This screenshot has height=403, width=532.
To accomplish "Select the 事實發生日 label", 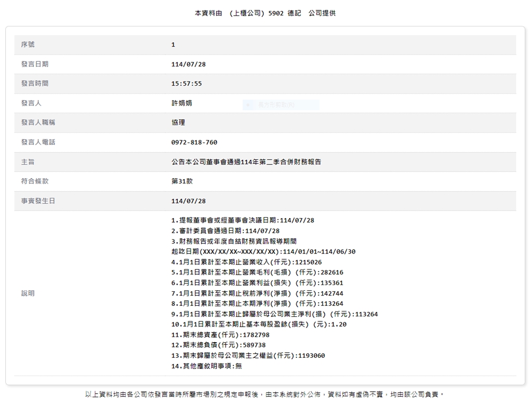I will click(38, 201).
